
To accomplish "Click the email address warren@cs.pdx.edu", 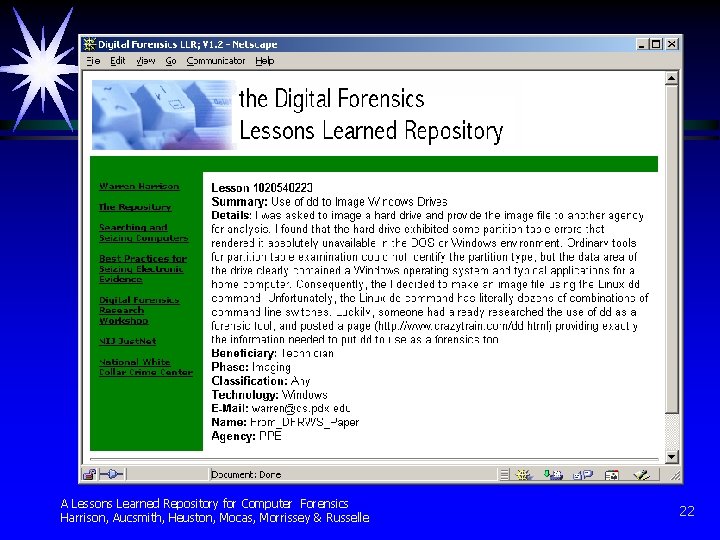I will point(301,408).
